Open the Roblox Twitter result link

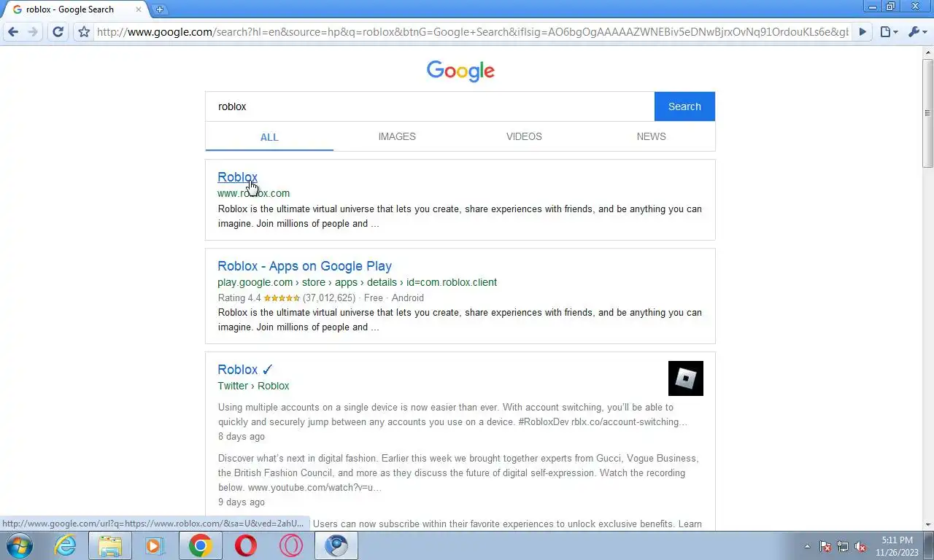tap(245, 370)
